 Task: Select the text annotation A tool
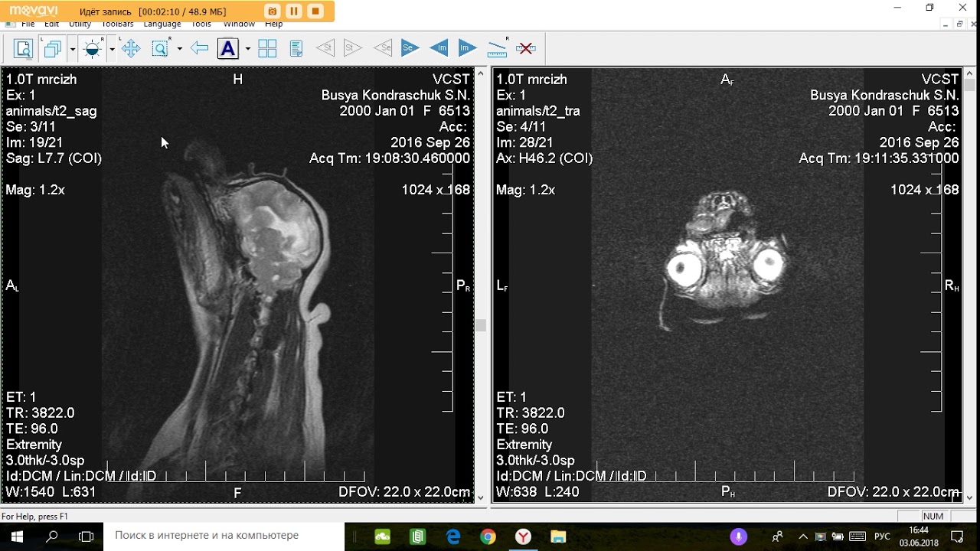[x=228, y=49]
